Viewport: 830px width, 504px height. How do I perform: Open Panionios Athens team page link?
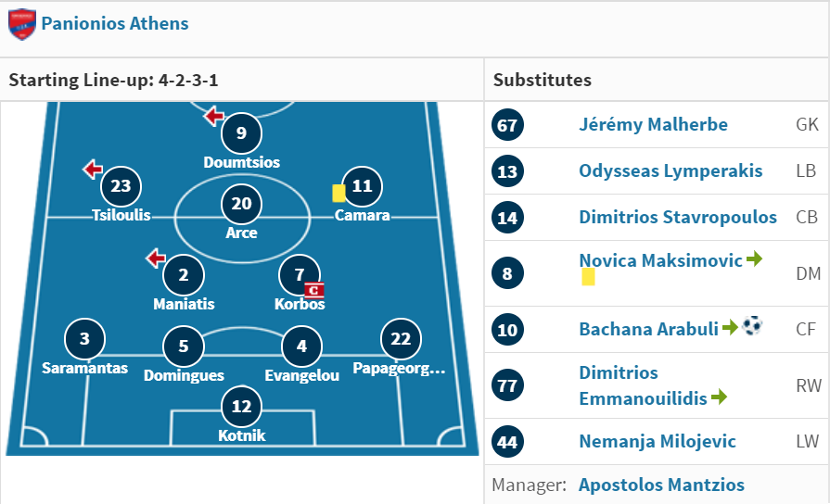115,24
